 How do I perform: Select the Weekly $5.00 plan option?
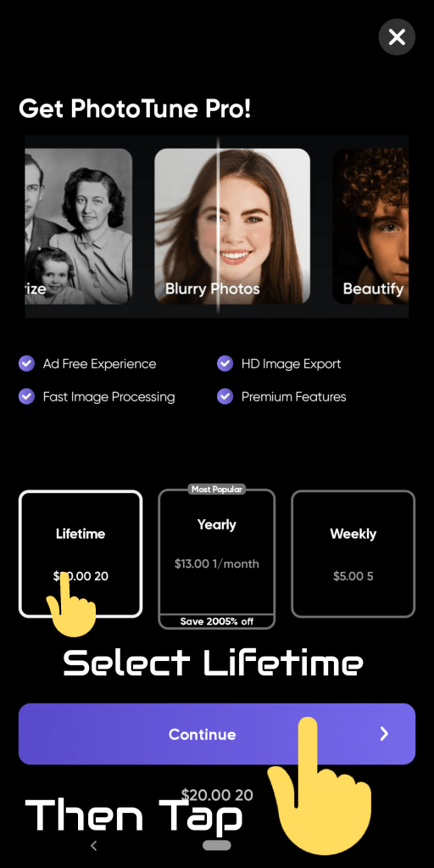353,553
